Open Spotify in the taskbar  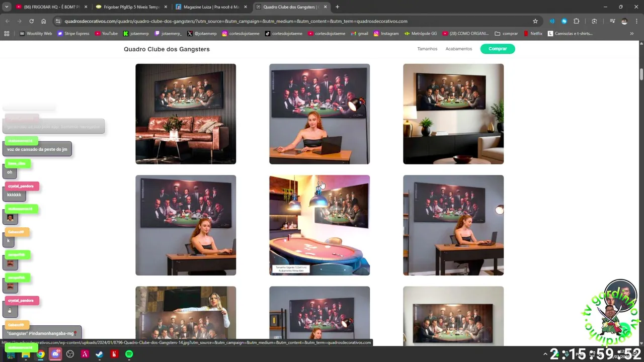point(129,354)
